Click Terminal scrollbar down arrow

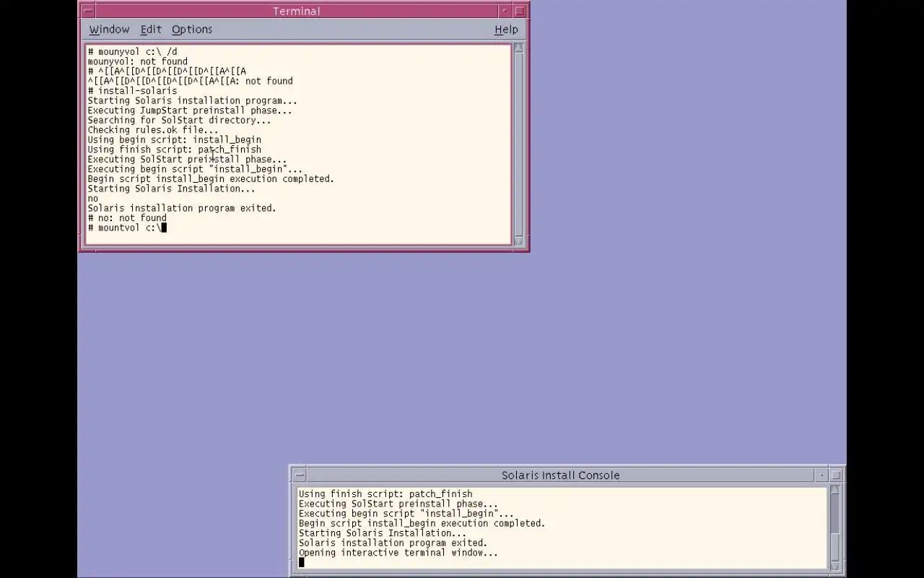point(518,241)
